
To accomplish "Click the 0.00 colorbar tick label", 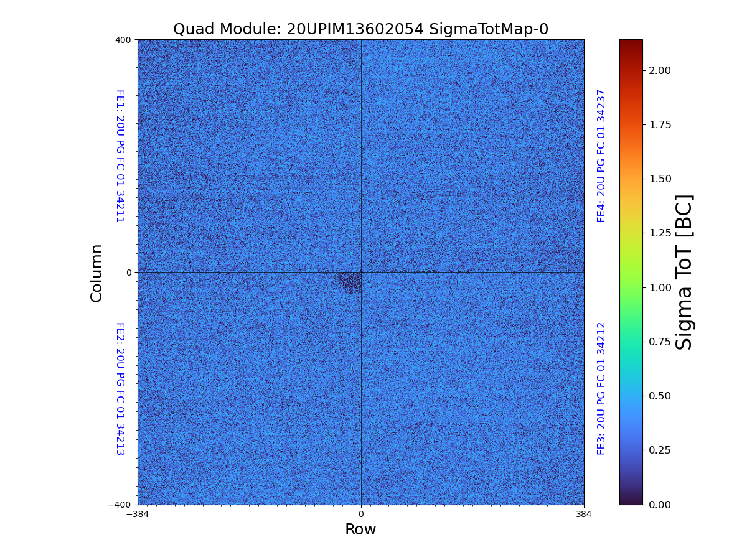I will (x=660, y=505).
